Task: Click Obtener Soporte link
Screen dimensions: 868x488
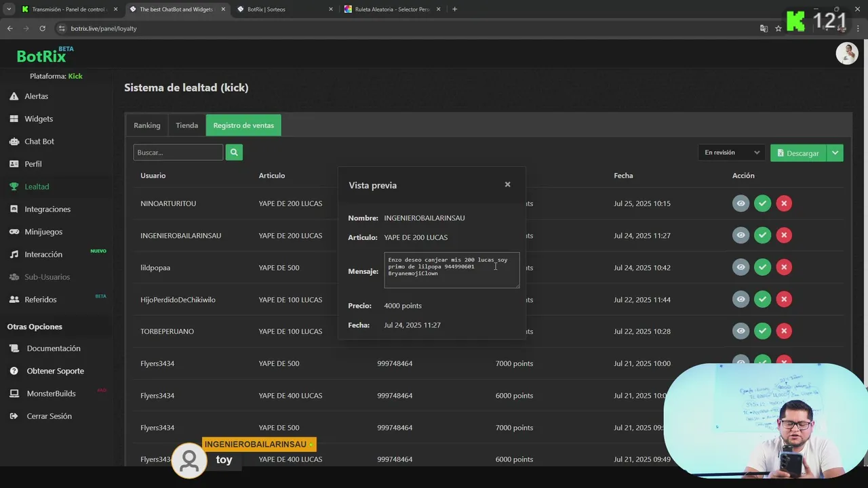Action: click(55, 371)
